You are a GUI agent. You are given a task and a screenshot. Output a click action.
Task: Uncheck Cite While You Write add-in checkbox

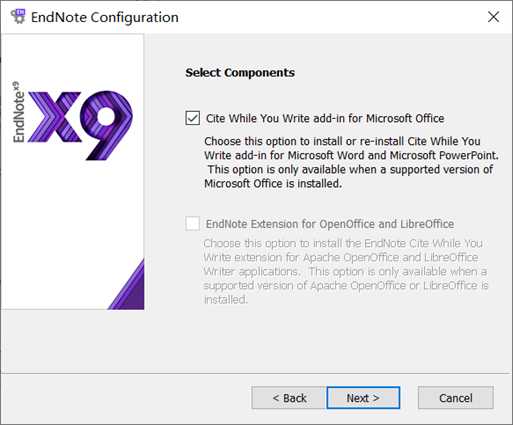pos(193,118)
